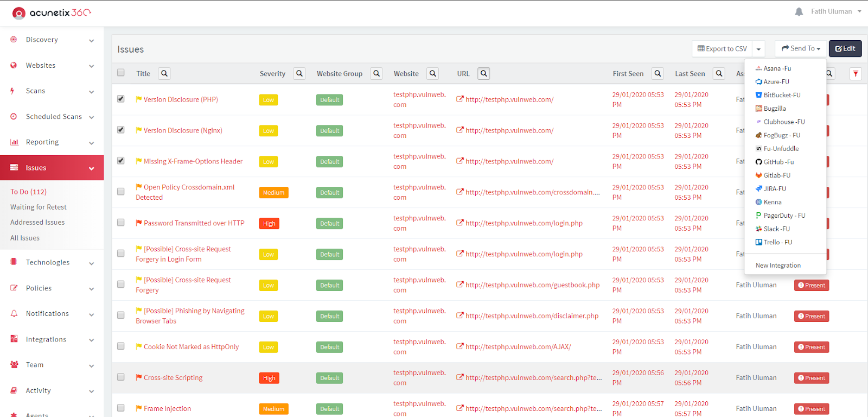Click the Export to CSV button
The image size is (868, 417).
pos(722,49)
